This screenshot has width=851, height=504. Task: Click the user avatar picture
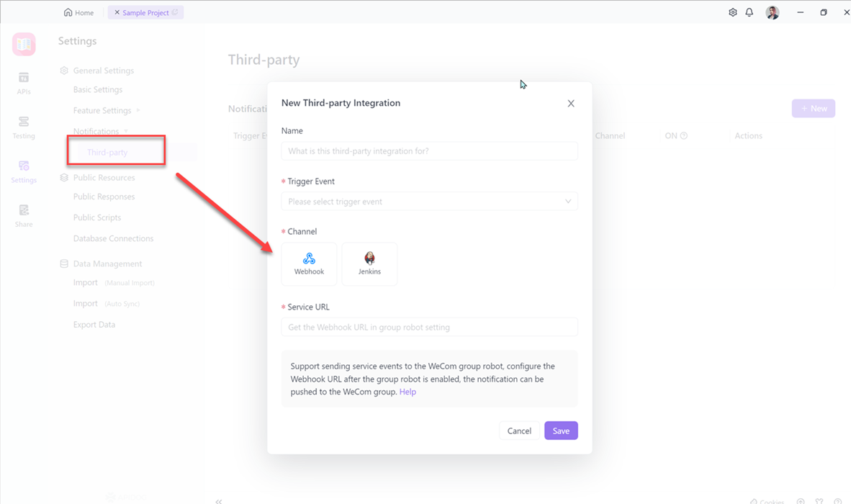773,12
